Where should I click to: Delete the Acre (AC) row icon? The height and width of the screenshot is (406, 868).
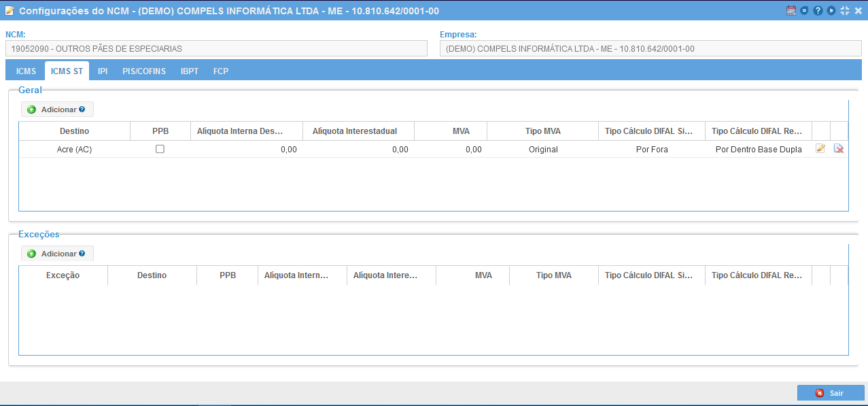839,149
